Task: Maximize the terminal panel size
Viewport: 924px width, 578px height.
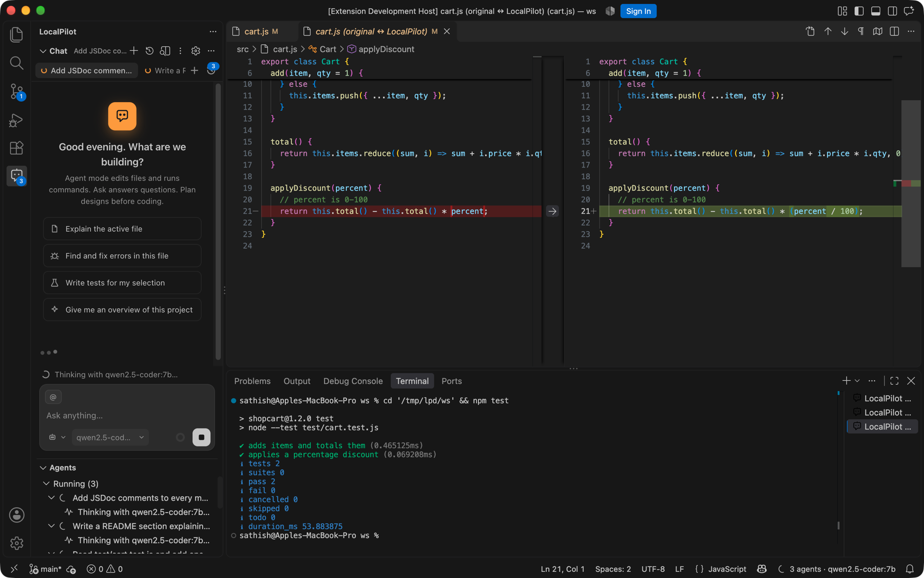Action: click(894, 381)
